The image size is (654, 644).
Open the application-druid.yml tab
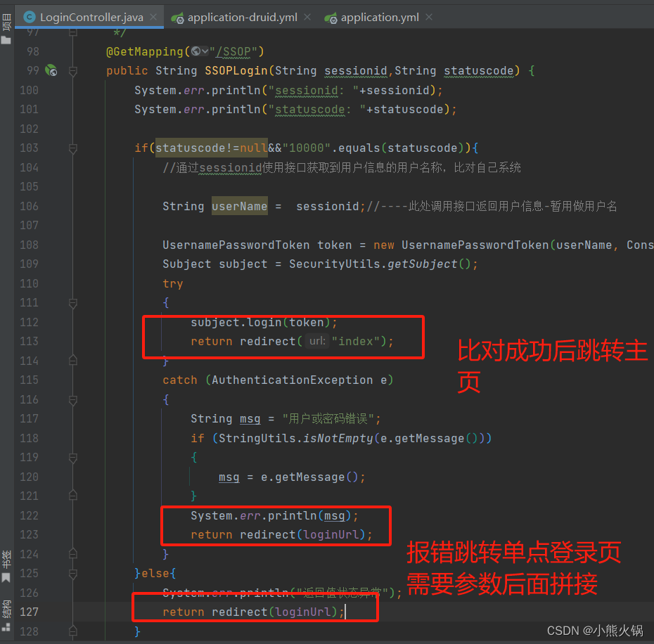242,17
